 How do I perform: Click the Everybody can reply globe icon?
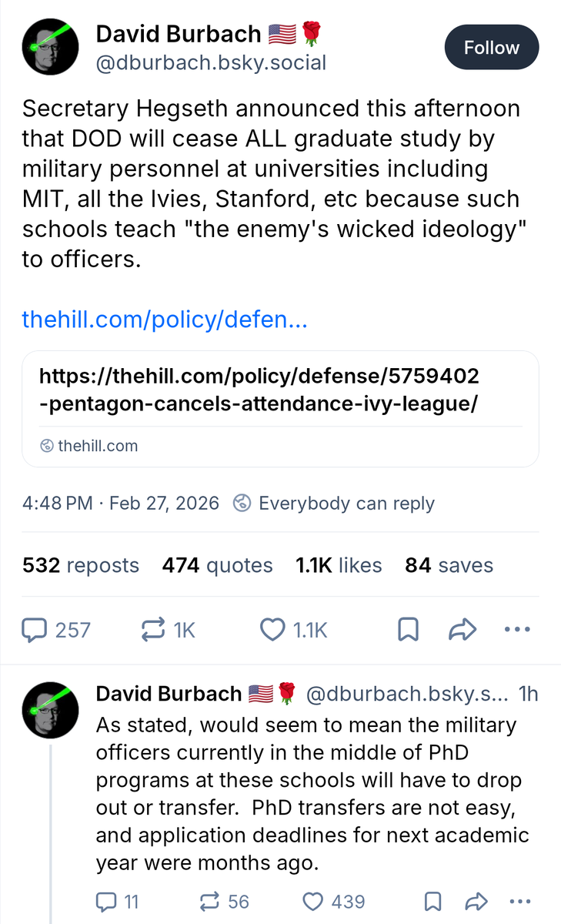(x=242, y=504)
